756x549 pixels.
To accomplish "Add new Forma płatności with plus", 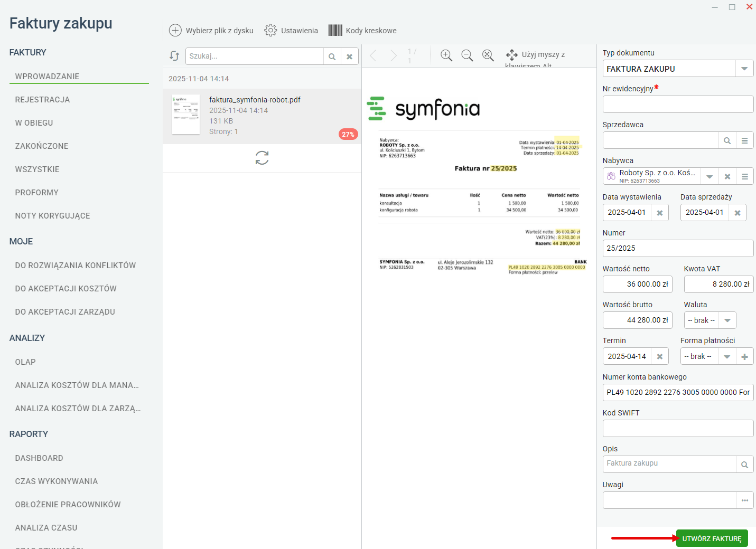I will 744,356.
